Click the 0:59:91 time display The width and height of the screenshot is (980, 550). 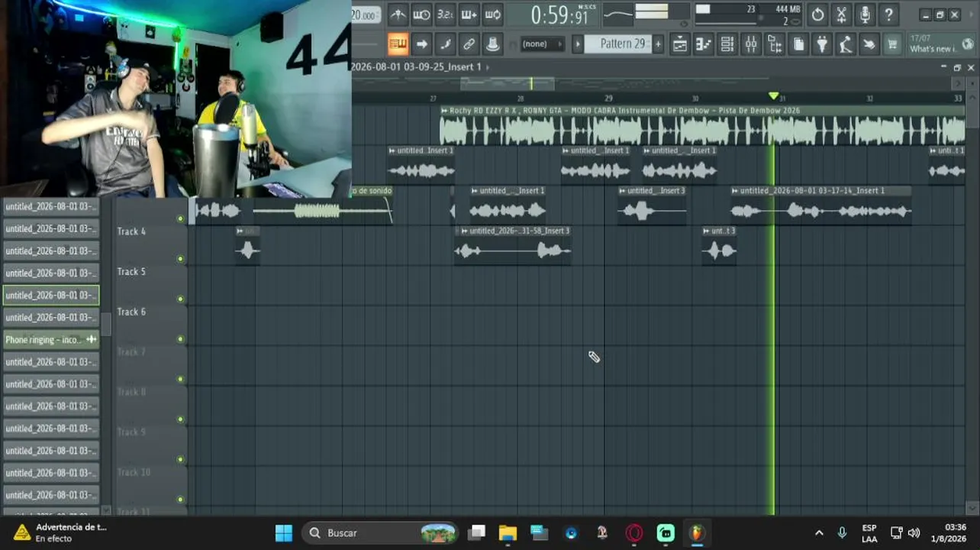(559, 15)
